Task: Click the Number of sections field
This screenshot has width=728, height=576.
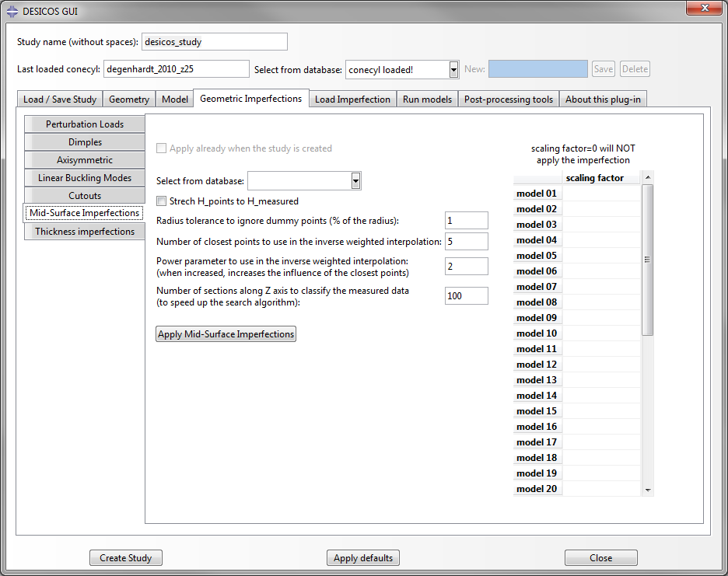Action: point(466,295)
